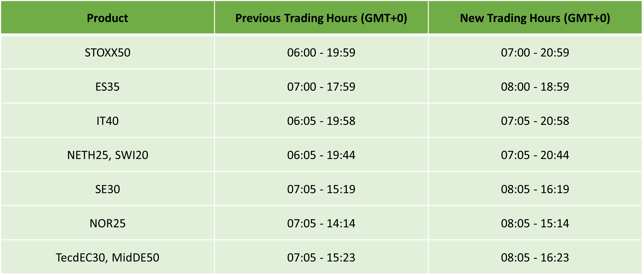Image resolution: width=644 pixels, height=275 pixels.
Task: Select the Previous Trading Hours (GMT+0) header
Action: [x=321, y=17]
